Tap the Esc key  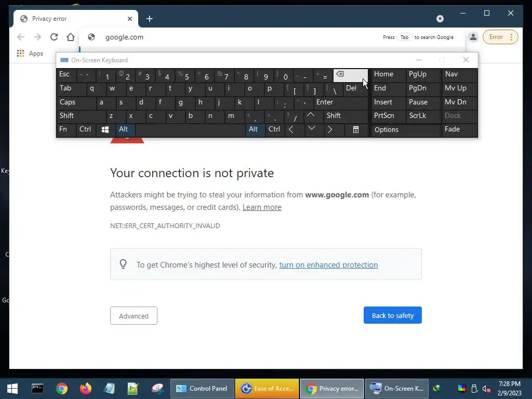click(66, 74)
